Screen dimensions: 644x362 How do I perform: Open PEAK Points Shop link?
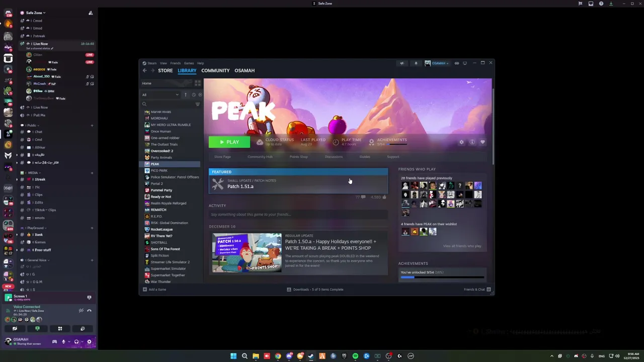[298, 157]
